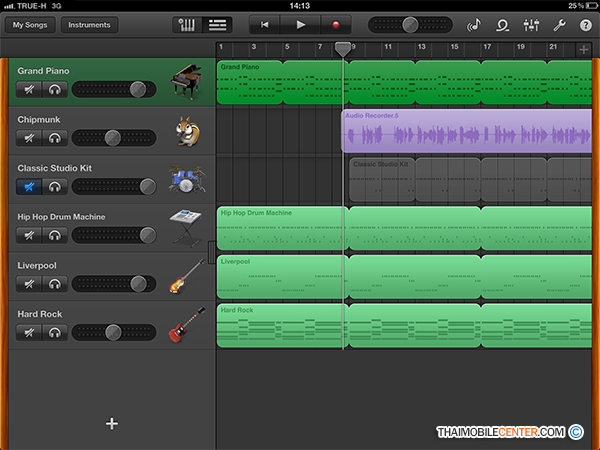Tap the Hip Hop Drum Machine icon

tap(186, 227)
